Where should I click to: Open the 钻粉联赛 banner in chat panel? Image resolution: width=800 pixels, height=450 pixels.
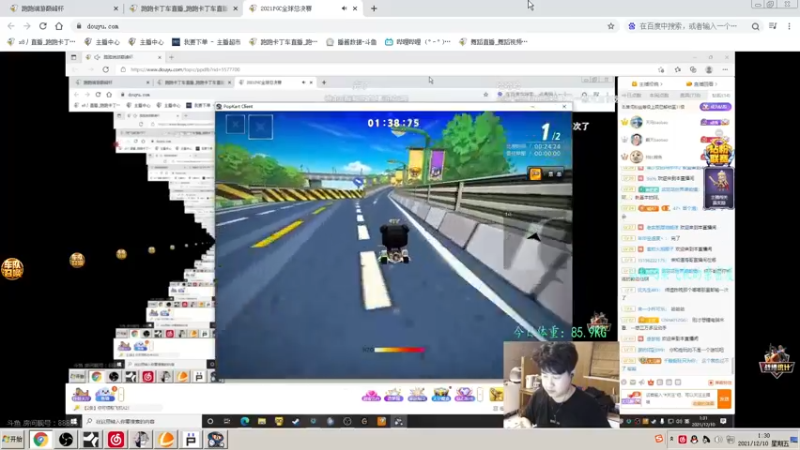point(718,153)
